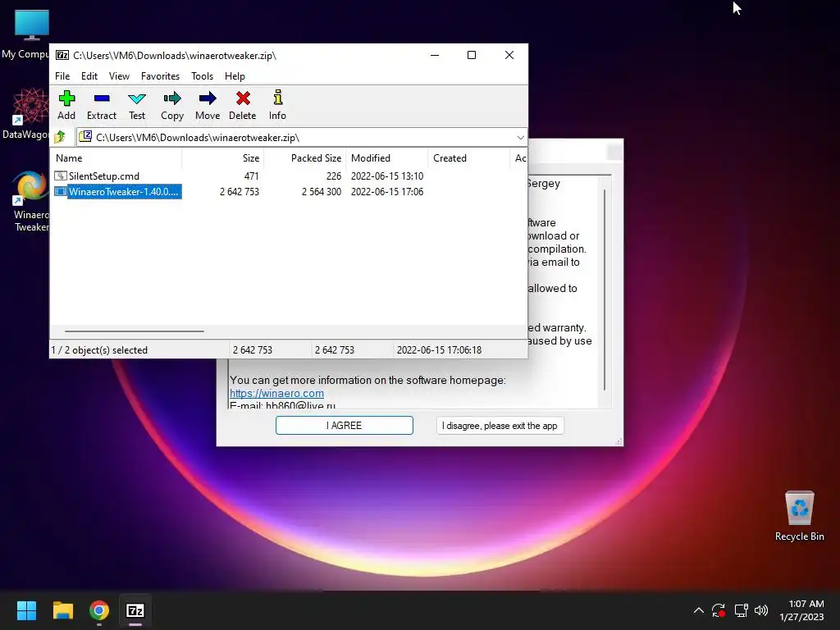Click the 2 564 300 packed size cell

[x=322, y=192]
